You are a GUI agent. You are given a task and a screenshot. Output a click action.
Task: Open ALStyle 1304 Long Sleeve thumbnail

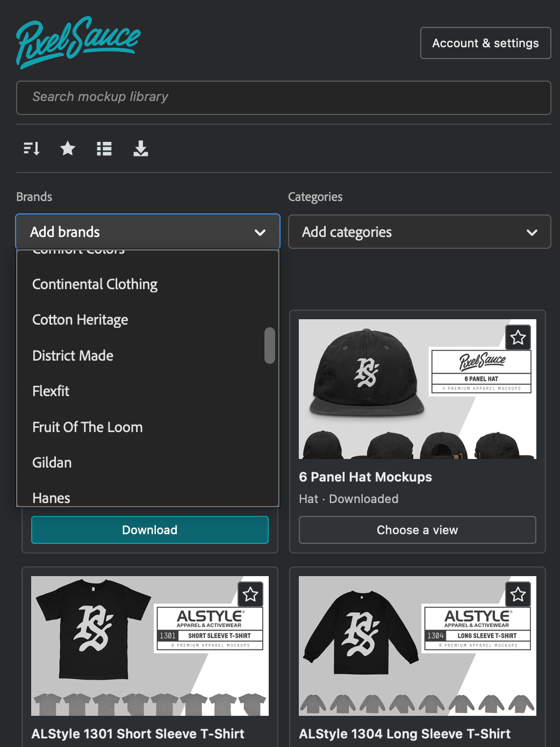pos(418,646)
